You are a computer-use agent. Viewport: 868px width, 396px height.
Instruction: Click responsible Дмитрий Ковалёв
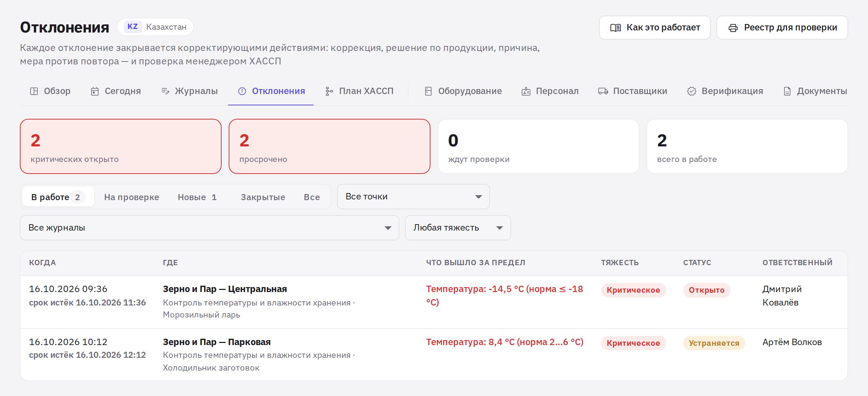782,296
